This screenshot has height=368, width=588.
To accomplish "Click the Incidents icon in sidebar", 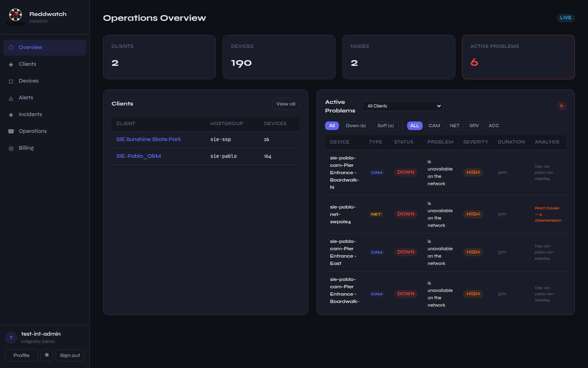I will click(x=11, y=114).
